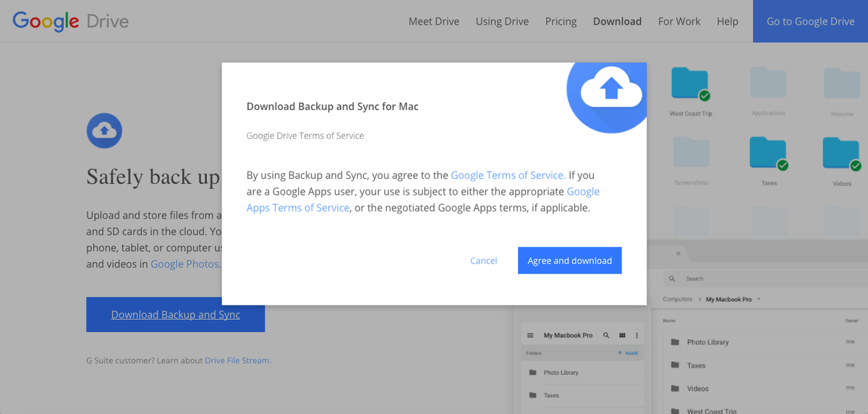This screenshot has width=868, height=414.
Task: Open the Google Terms of Service link
Action: coord(508,175)
